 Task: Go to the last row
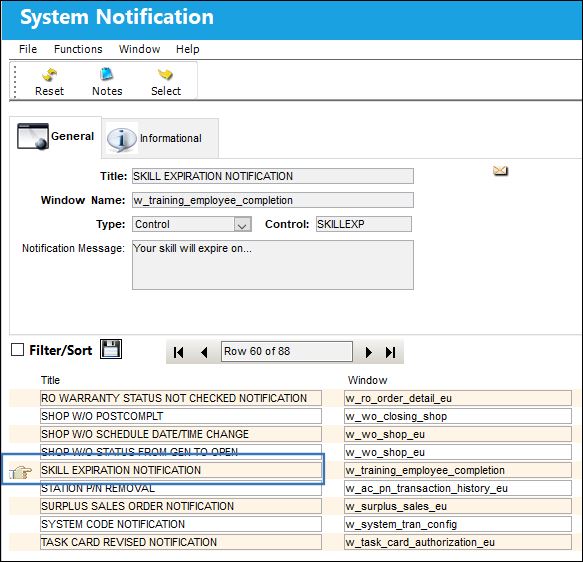(x=390, y=352)
